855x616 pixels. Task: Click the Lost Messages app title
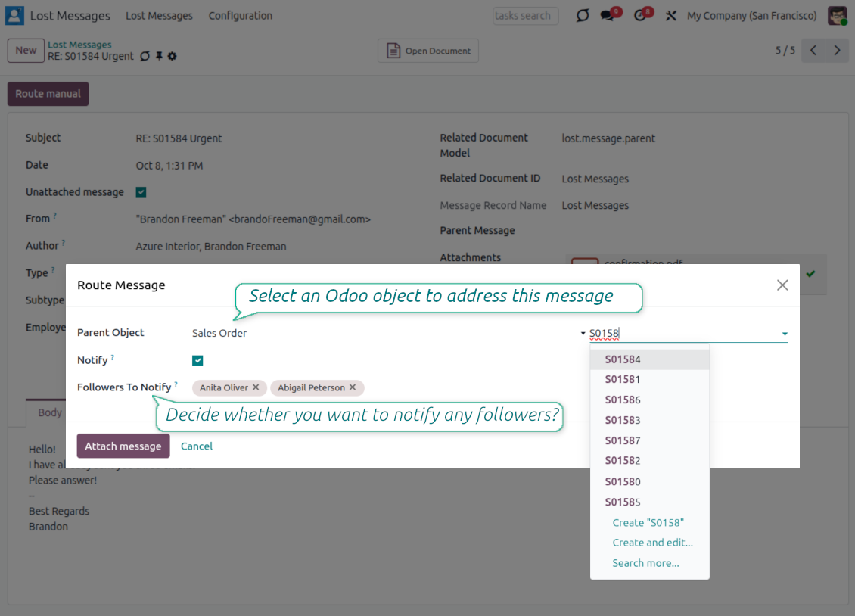(70, 16)
